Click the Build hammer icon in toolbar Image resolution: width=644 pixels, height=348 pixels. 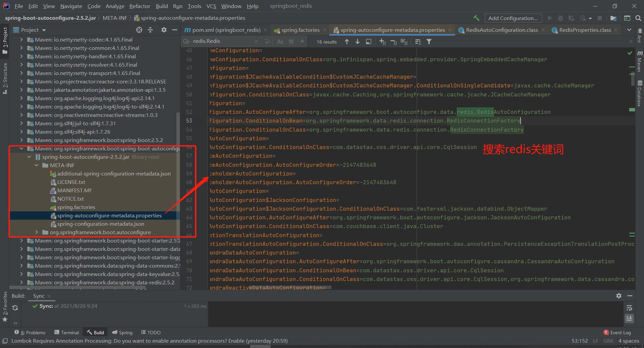coord(476,18)
